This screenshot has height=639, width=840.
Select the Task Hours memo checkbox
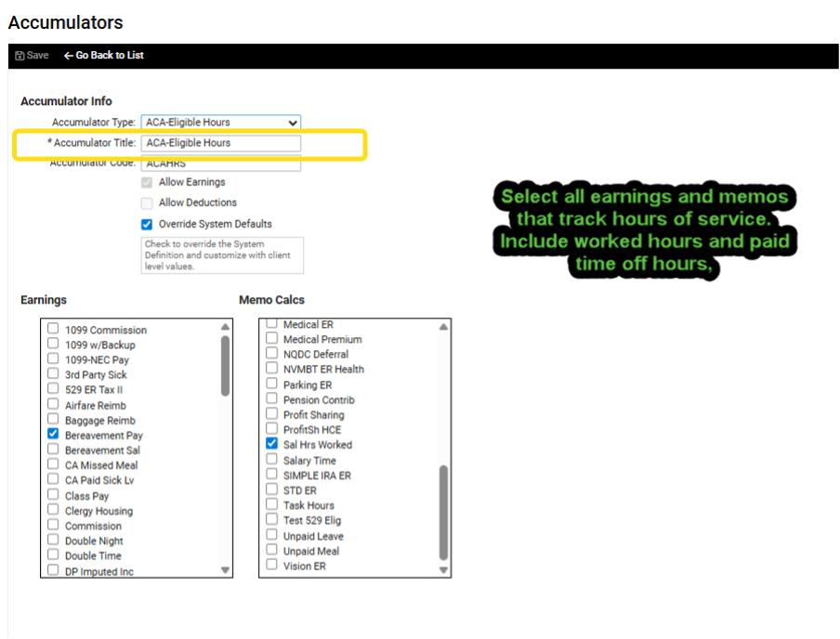coord(272,505)
